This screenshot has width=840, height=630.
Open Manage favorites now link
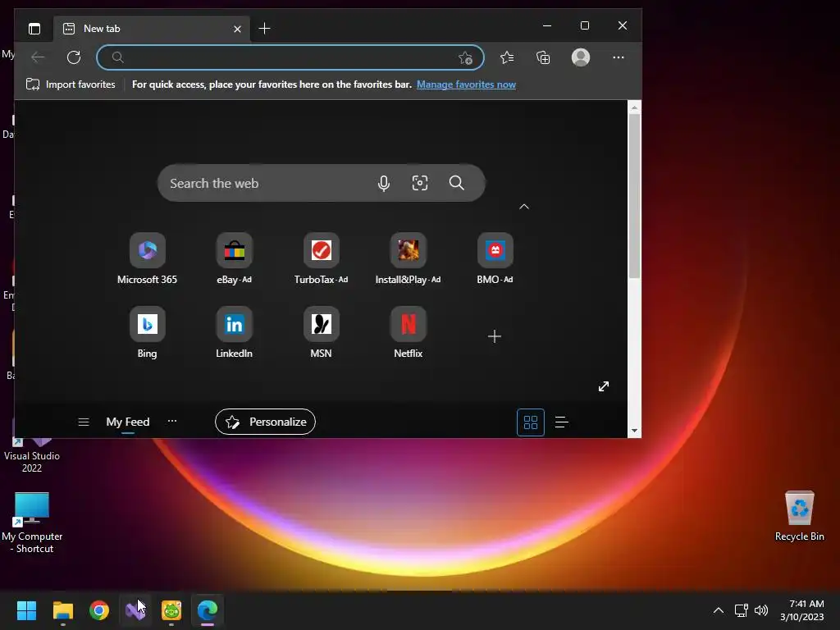click(x=466, y=84)
